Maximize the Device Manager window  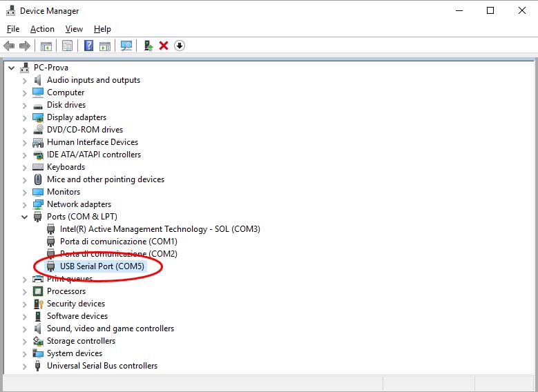coord(490,10)
